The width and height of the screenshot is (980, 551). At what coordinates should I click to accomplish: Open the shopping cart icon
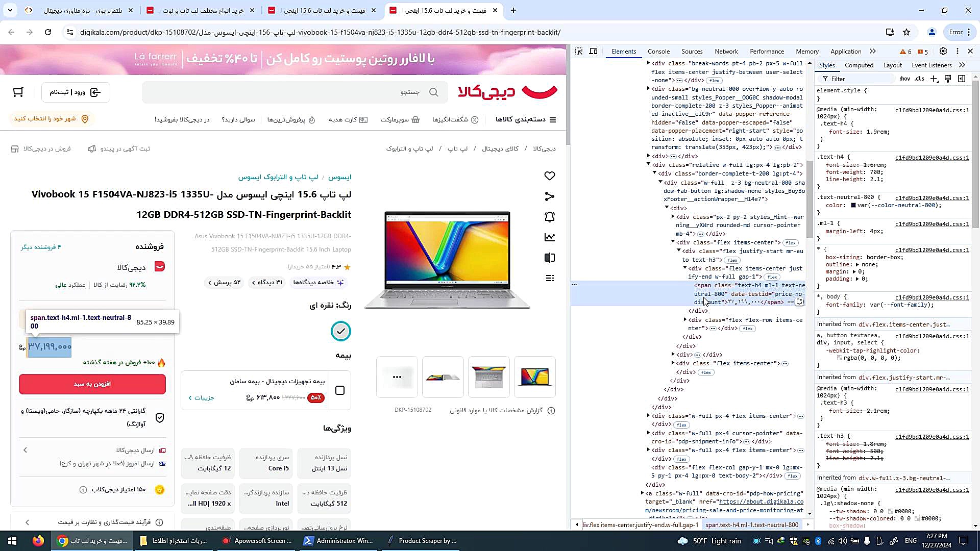(x=18, y=92)
